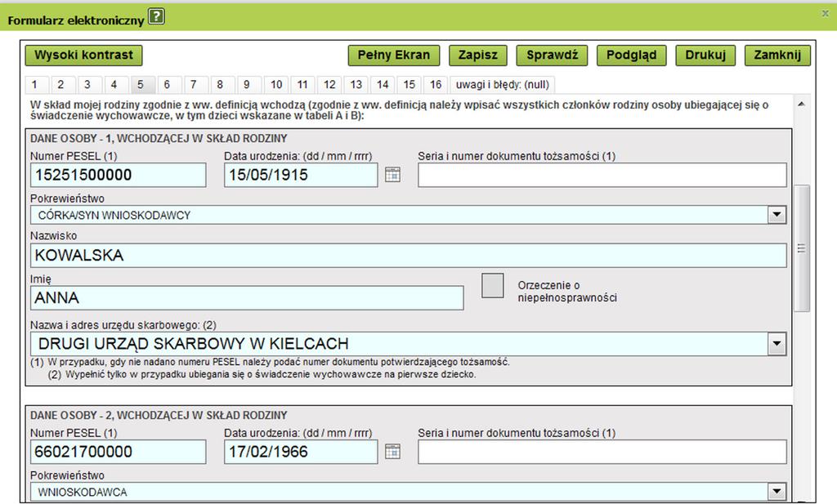Click footnote (2) about the first child benefit

(262, 374)
